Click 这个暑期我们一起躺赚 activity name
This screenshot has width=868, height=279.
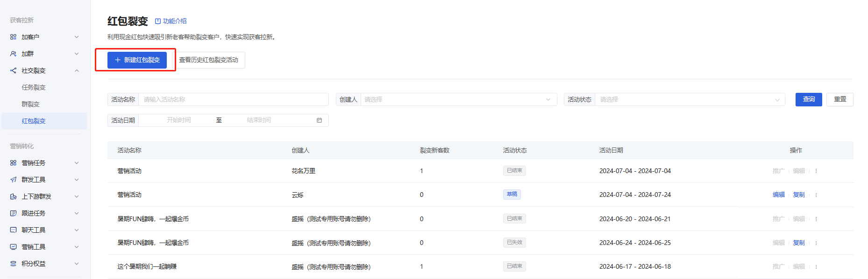[x=147, y=266]
